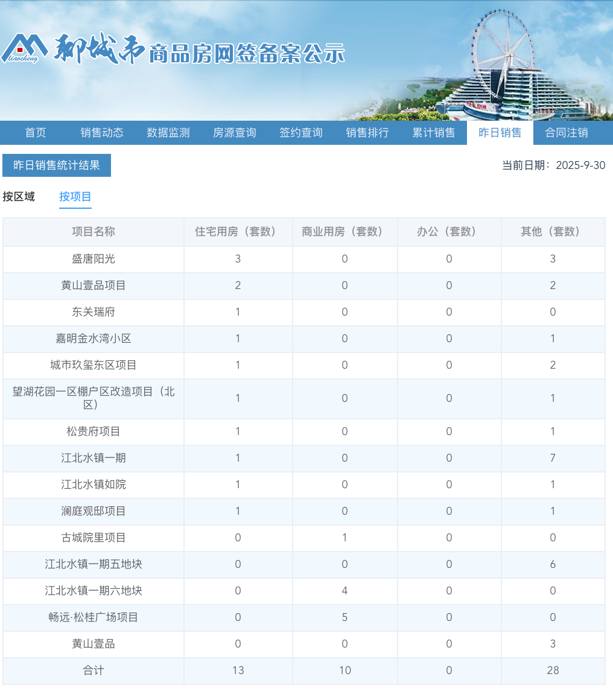Open 累计销售 statistics
The image size is (613, 700).
(434, 133)
